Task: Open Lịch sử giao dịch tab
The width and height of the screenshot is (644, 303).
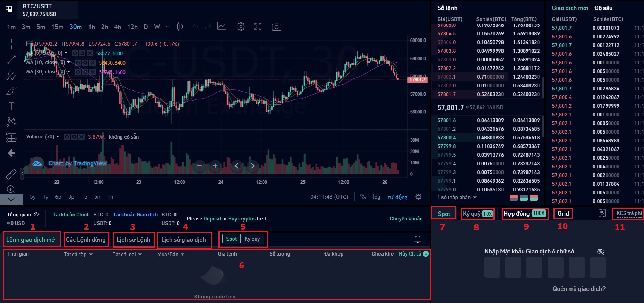Action: click(x=183, y=240)
